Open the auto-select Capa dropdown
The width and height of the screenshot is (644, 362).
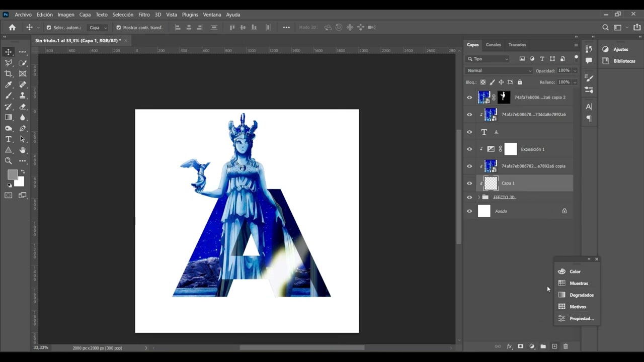[98, 28]
